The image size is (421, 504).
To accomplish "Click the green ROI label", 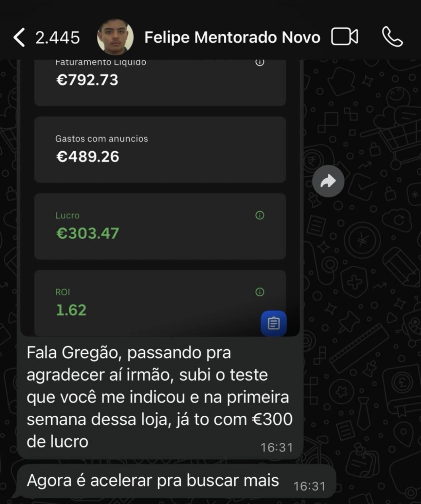I will tap(63, 292).
